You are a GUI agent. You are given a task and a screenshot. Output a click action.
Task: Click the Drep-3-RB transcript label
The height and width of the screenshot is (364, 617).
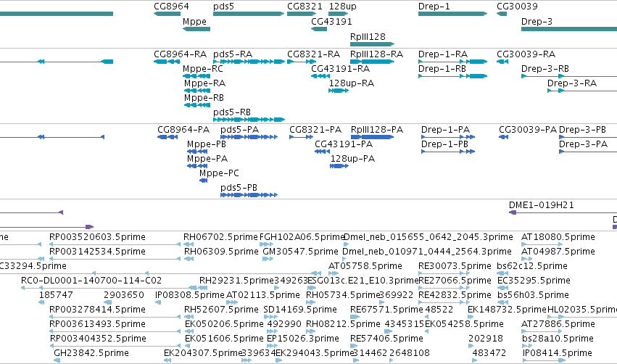[x=545, y=69]
